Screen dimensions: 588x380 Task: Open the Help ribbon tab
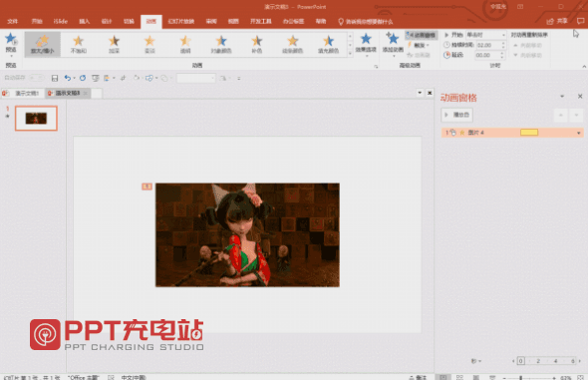[x=321, y=21]
